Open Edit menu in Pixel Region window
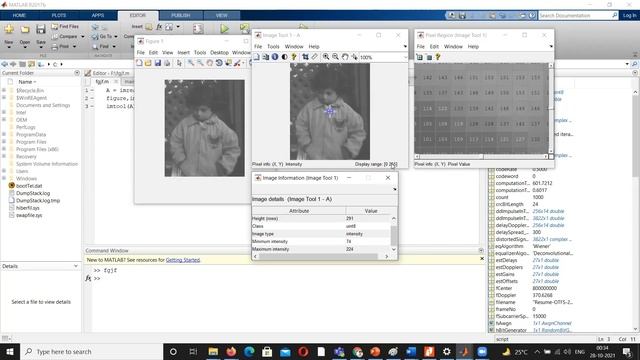 coord(434,47)
